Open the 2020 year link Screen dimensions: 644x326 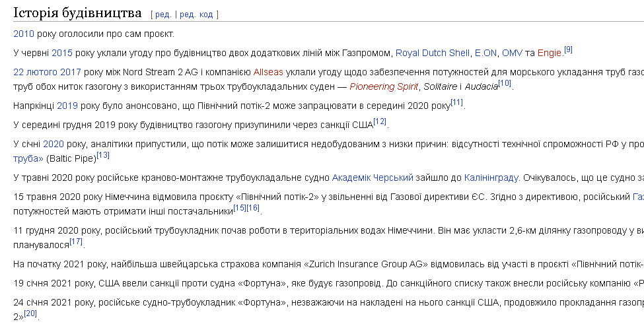point(54,145)
